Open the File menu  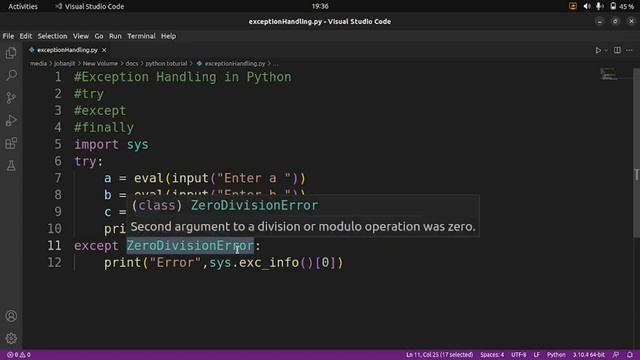(8, 36)
